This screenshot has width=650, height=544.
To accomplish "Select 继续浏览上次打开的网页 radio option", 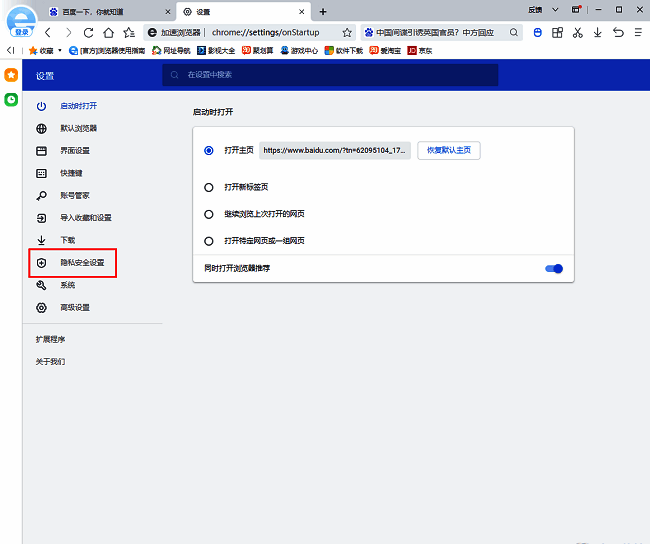I will (x=209, y=214).
